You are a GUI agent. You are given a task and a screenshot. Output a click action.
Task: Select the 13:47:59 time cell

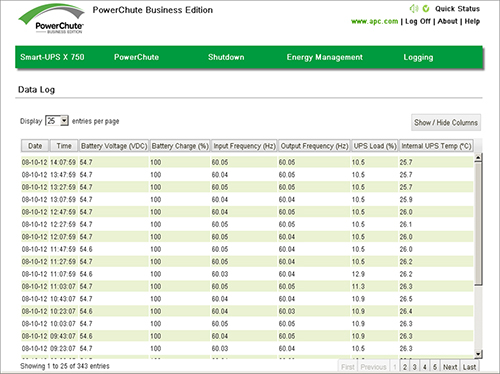point(63,175)
